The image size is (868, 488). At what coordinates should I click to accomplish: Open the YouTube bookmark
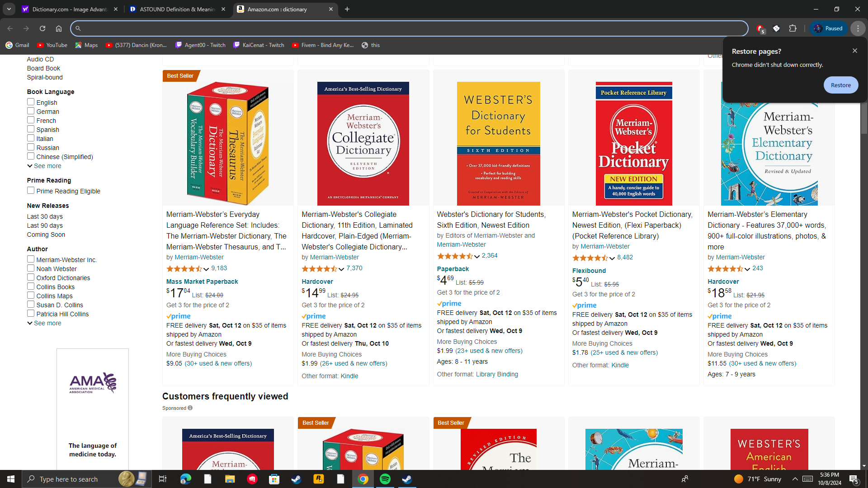52,45
